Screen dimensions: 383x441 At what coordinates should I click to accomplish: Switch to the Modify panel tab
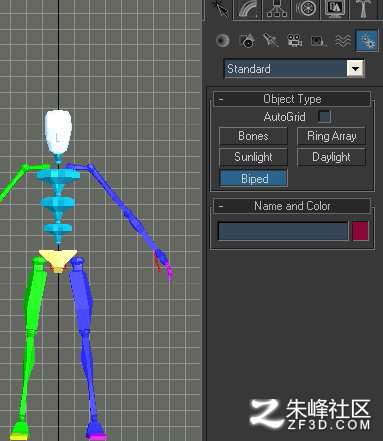[x=247, y=9]
